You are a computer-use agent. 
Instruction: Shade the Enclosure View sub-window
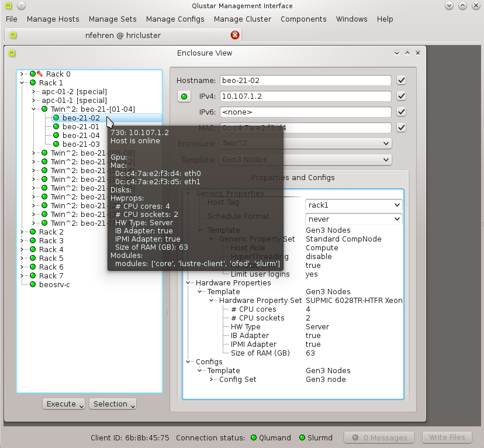397,53
